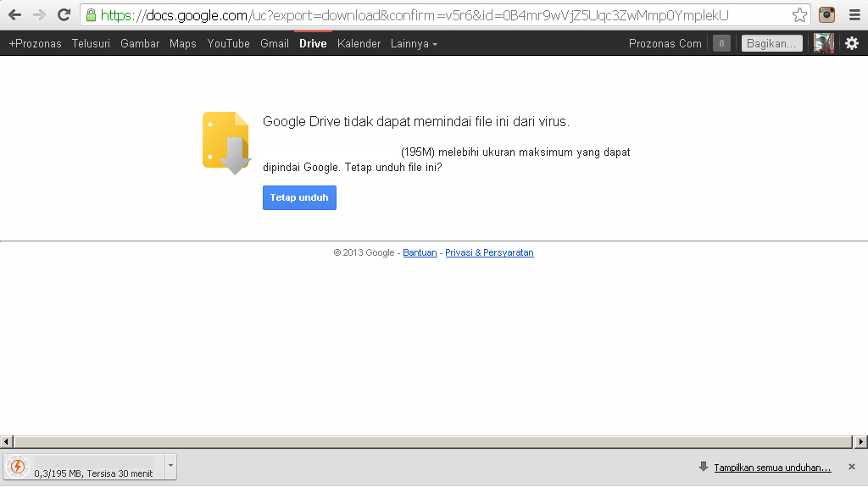Image resolution: width=868 pixels, height=487 pixels.
Task: Go back with the browser back arrow
Action: click(x=15, y=15)
